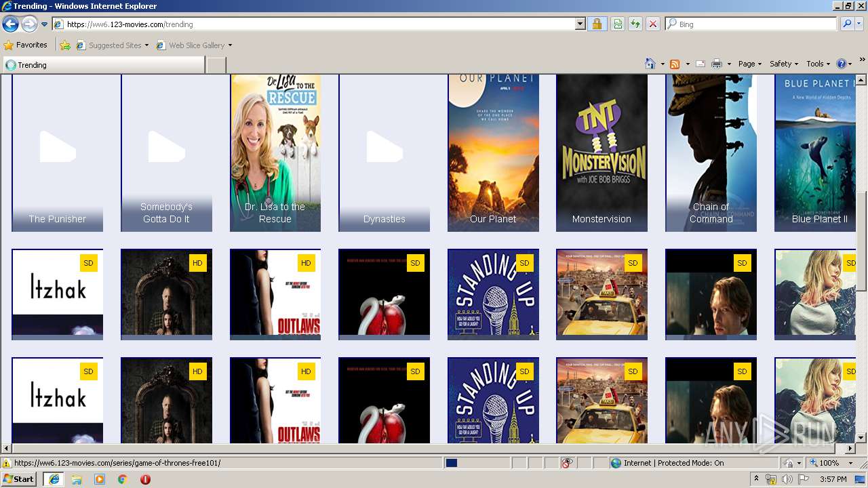868x488 pixels.
Task: Click the Windows Start button
Action: pos(18,479)
